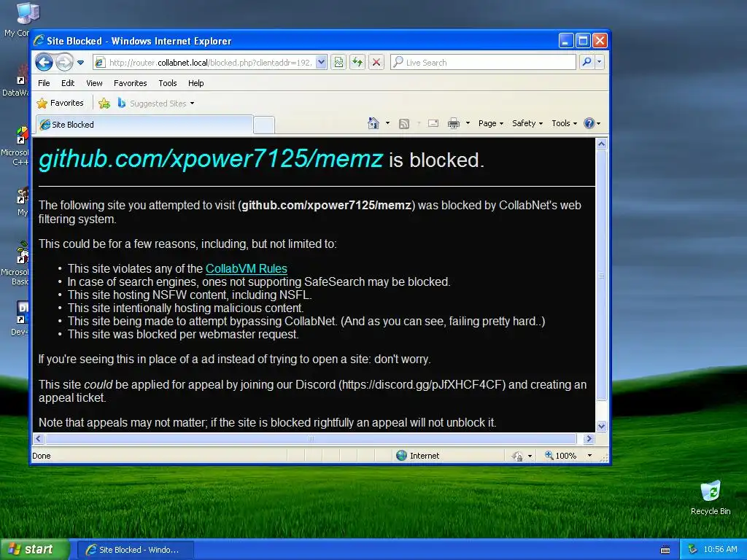This screenshot has width=747, height=560.
Task: Open the Page command menu
Action: tap(491, 123)
